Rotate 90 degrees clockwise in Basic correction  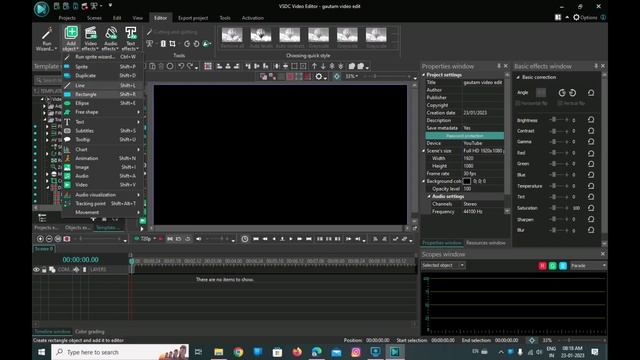(x=573, y=93)
